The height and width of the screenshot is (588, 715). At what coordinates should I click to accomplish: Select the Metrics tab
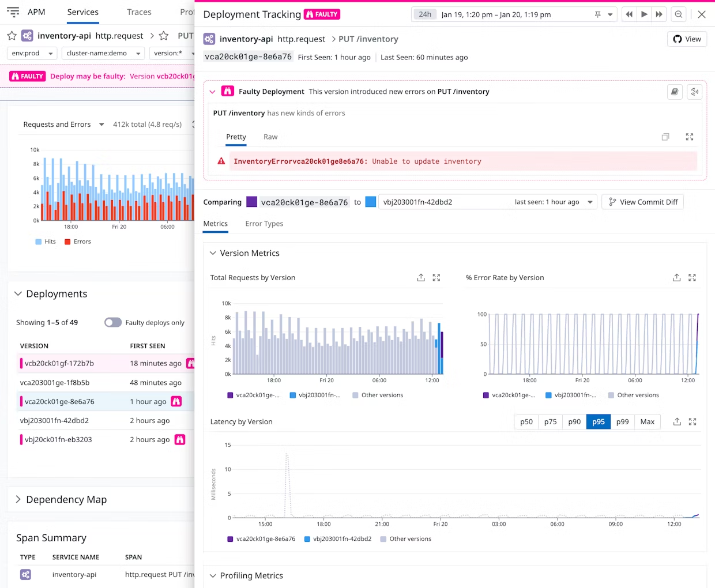216,224
